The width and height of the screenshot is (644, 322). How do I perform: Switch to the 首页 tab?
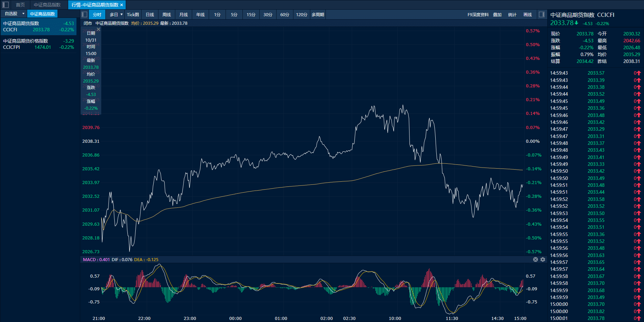tap(20, 5)
